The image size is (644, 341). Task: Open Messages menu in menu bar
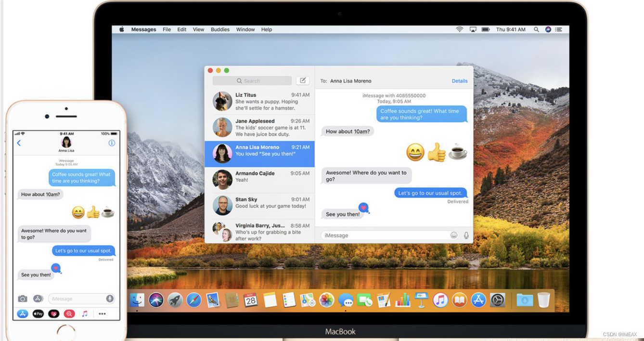coord(143,29)
